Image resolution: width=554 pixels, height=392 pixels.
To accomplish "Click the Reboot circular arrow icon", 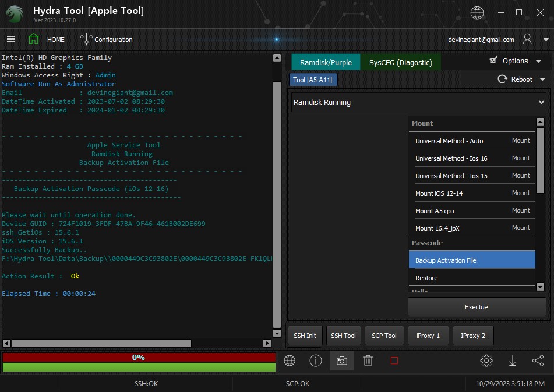I will pos(502,79).
